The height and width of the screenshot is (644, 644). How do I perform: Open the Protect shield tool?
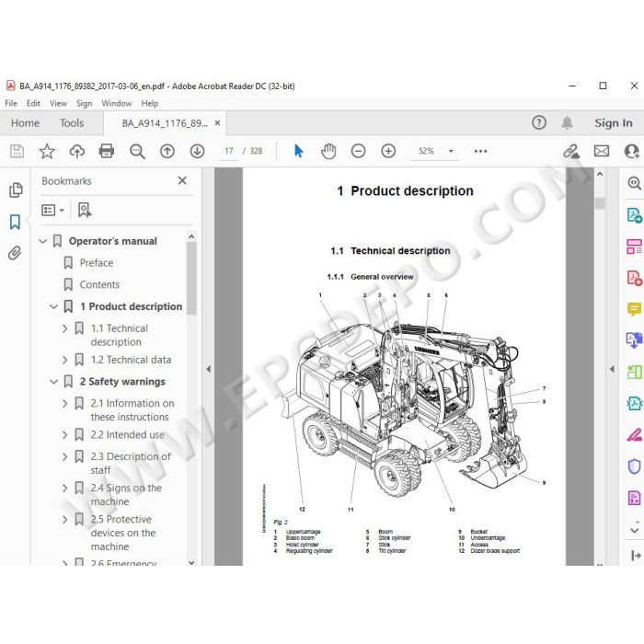coord(634,466)
